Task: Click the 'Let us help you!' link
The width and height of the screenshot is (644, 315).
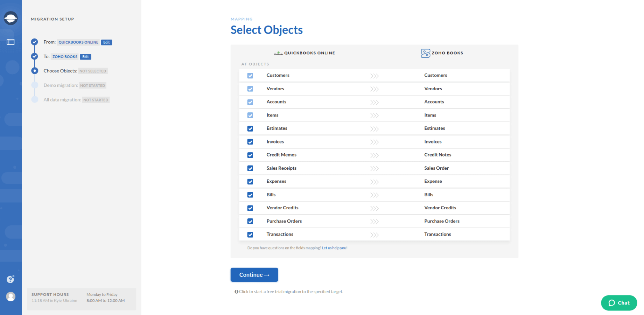Action: pyautogui.click(x=335, y=248)
